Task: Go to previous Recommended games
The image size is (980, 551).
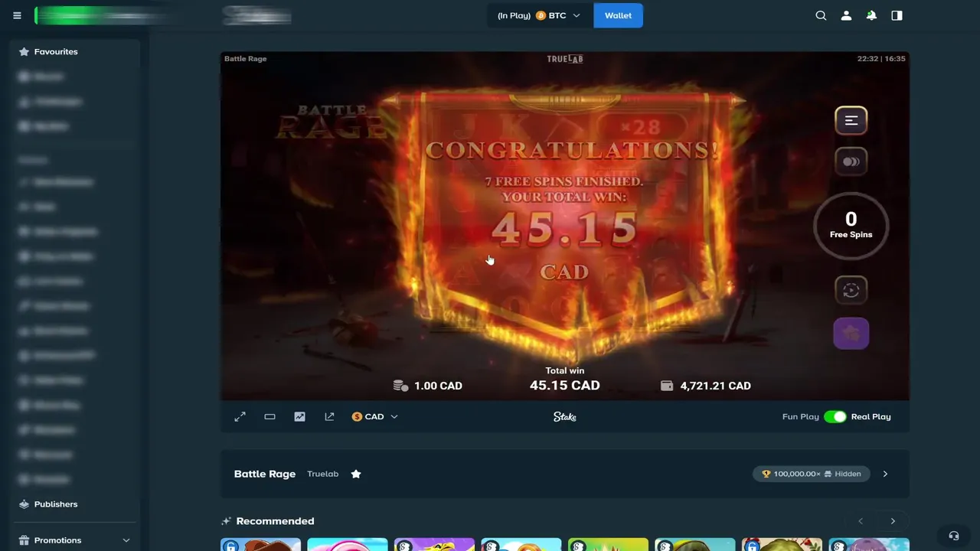Action: pos(861,521)
